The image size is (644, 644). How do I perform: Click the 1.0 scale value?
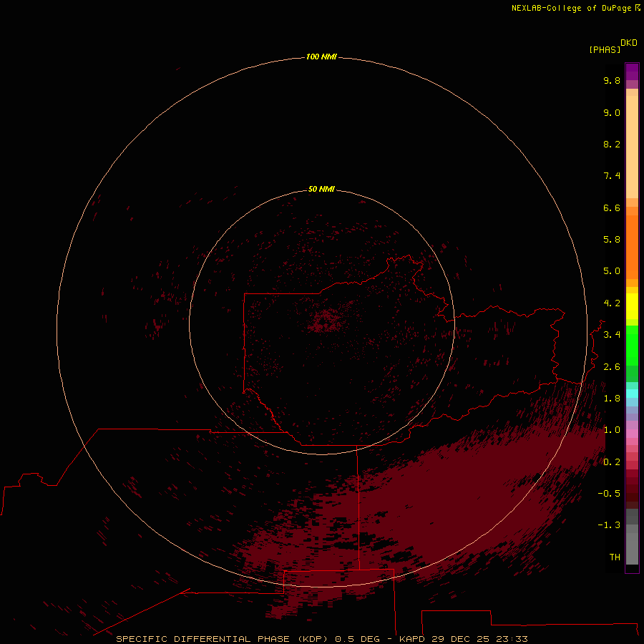[x=612, y=430]
